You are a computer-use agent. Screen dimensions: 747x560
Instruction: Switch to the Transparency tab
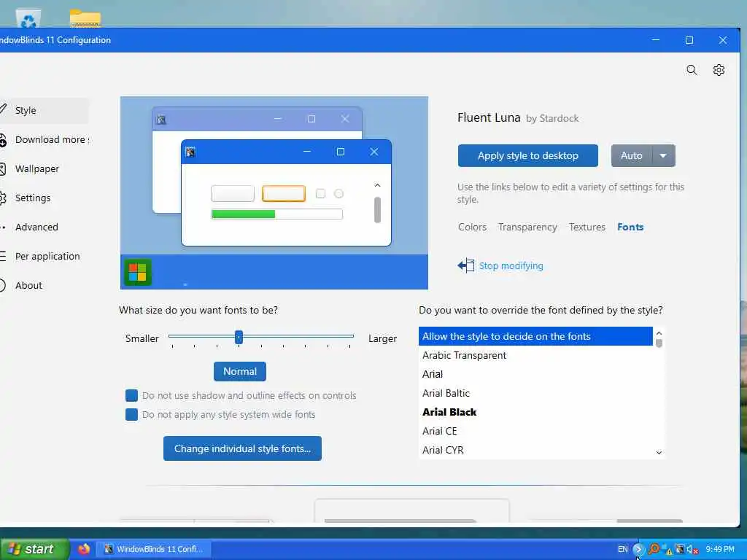[x=527, y=227]
